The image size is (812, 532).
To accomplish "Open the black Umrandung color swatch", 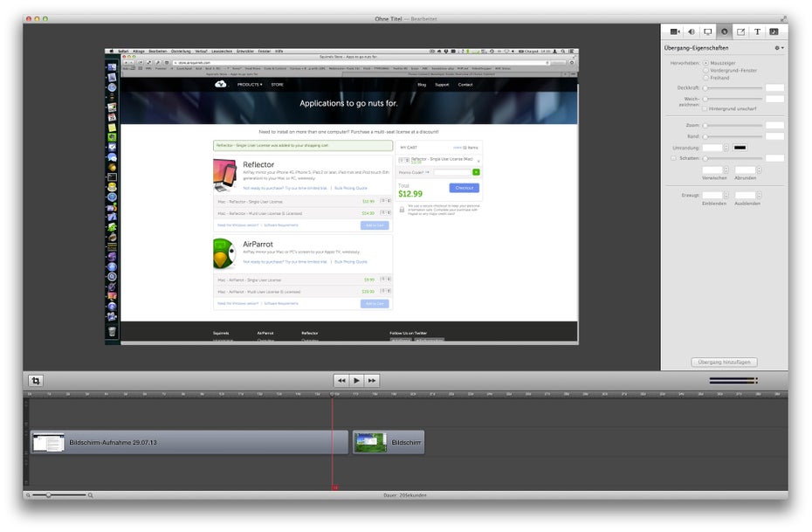I will coord(740,148).
